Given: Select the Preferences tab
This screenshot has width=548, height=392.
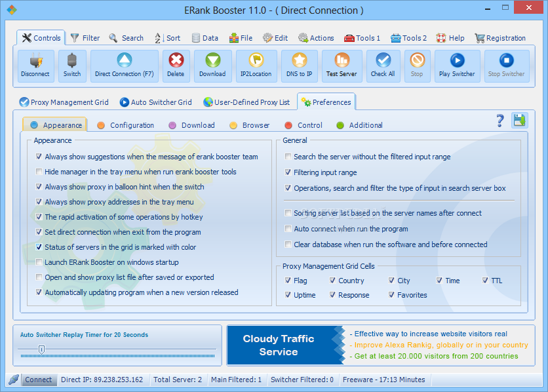Looking at the screenshot, I should [x=326, y=102].
